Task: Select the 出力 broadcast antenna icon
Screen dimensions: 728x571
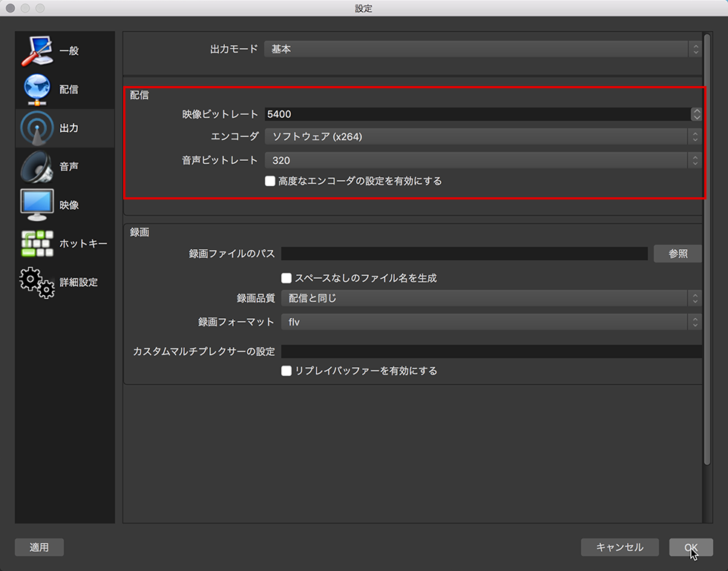Action: coord(37,128)
